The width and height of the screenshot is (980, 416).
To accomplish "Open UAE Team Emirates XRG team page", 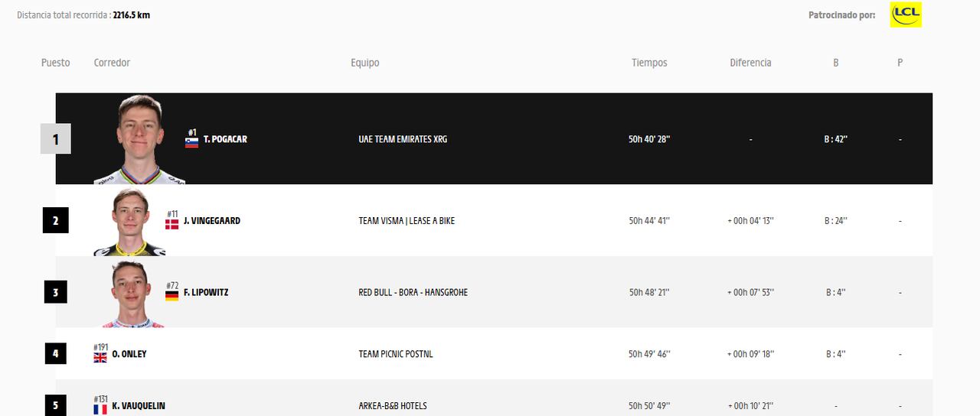I will (403, 139).
